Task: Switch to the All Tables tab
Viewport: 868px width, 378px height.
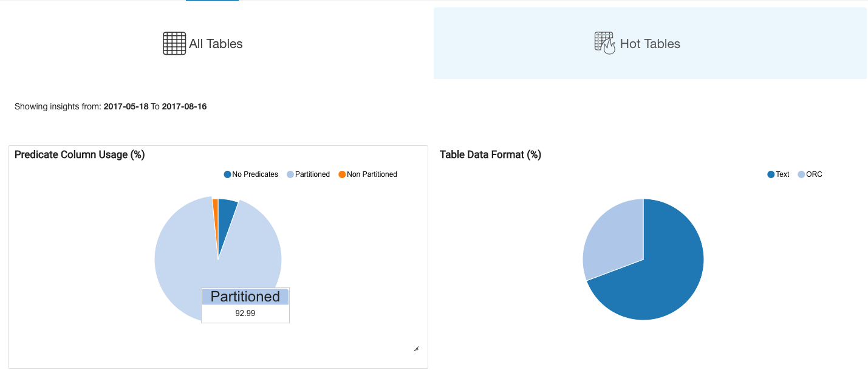Action: pos(217,43)
